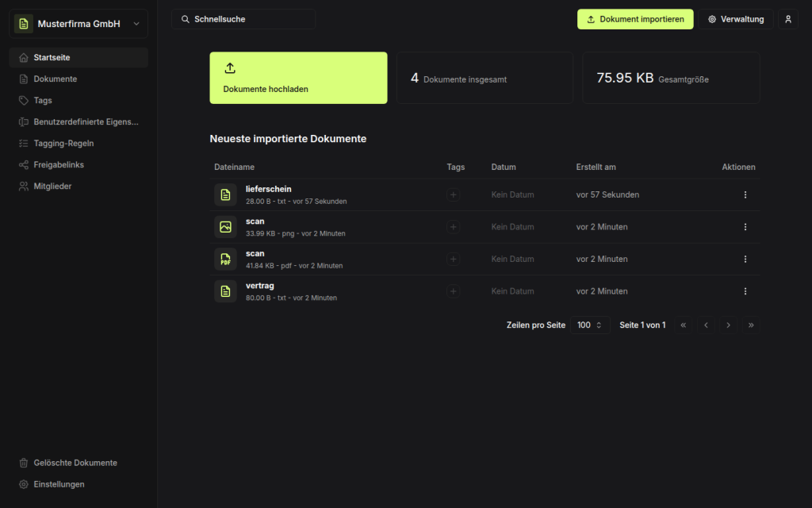Expand the Musterfirma GmbH organization switcher
Viewport: 812px width, 508px height.
click(79, 24)
